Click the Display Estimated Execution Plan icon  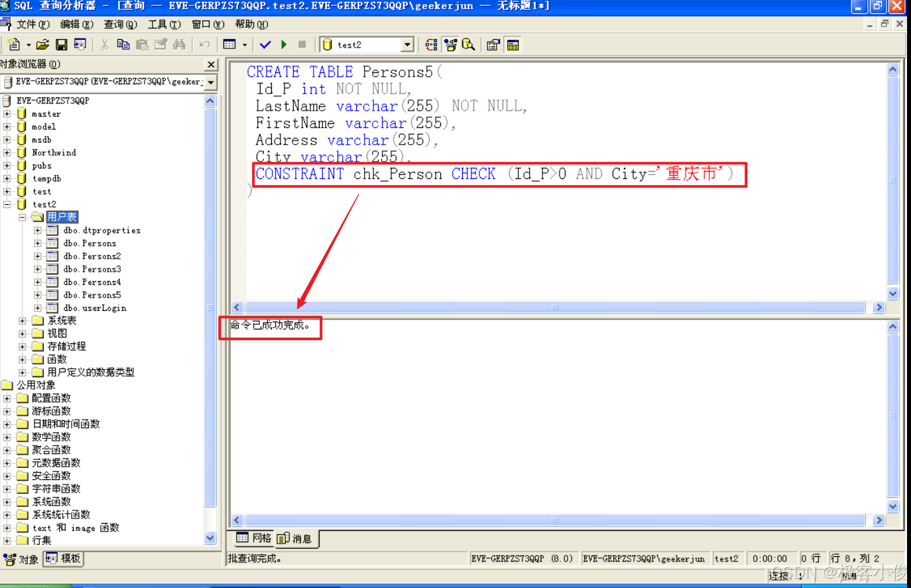pos(432,44)
